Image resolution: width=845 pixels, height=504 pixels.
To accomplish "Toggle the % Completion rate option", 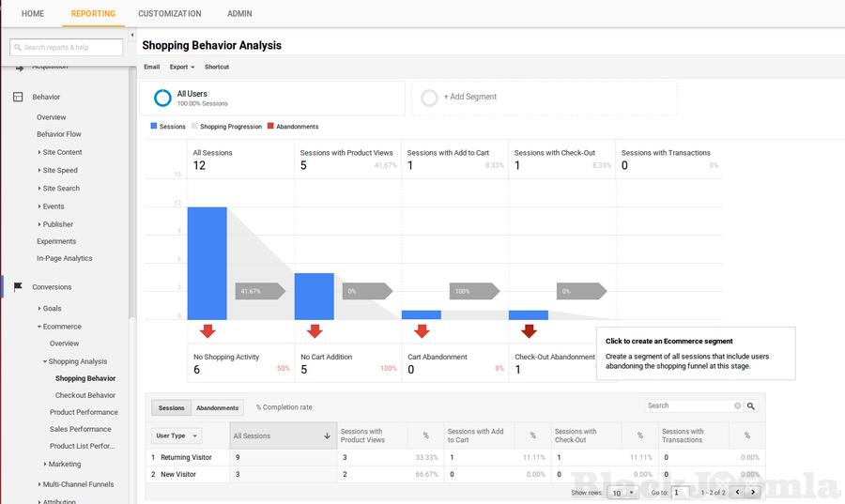I will click(284, 407).
